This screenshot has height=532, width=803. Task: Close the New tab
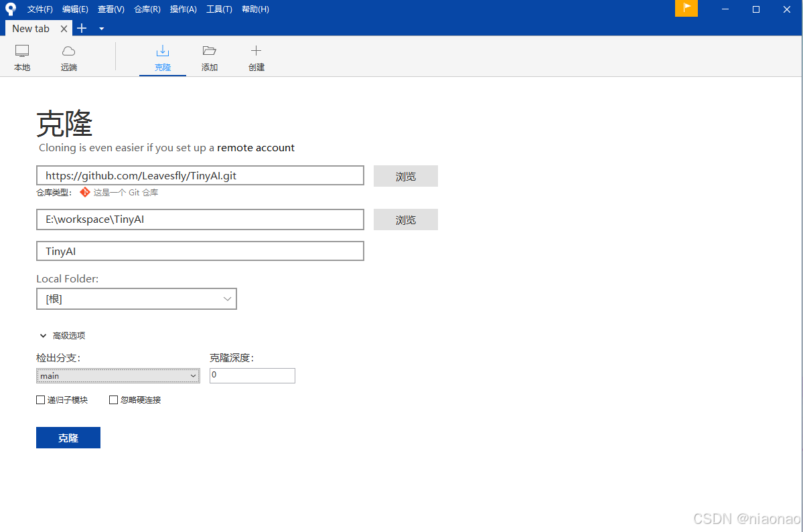pos(64,29)
